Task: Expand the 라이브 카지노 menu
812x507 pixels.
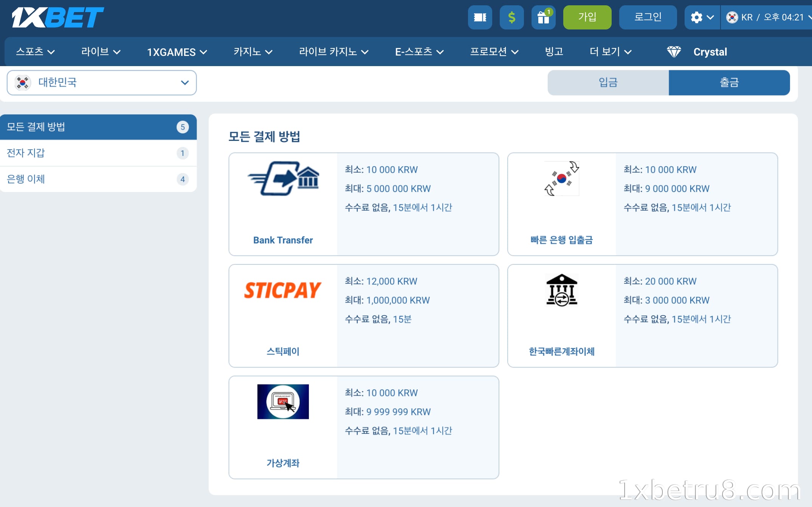Action: [x=333, y=52]
